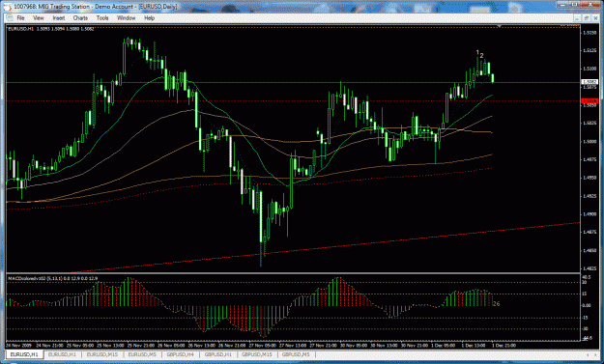Switch to the GBPUSD,H1 chart tab
This screenshot has height=364, width=604.
(x=218, y=354)
